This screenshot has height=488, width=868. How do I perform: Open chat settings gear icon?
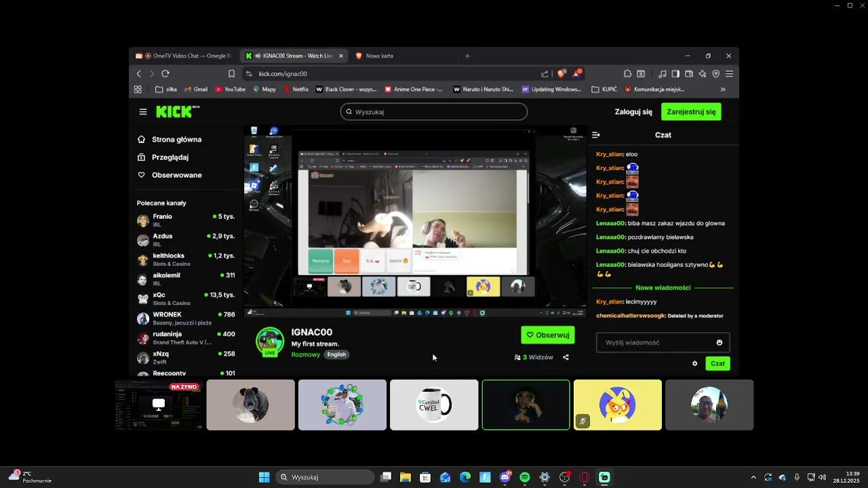coord(694,363)
